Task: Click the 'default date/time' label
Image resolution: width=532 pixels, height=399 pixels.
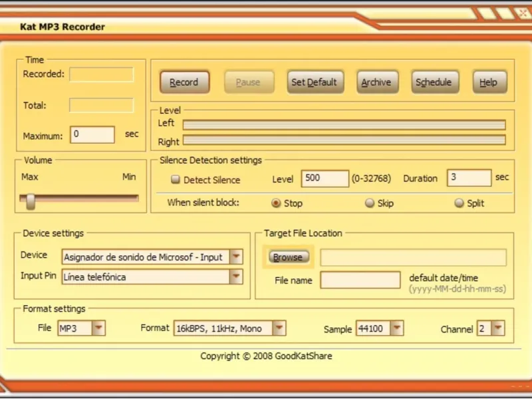Action: [444, 278]
